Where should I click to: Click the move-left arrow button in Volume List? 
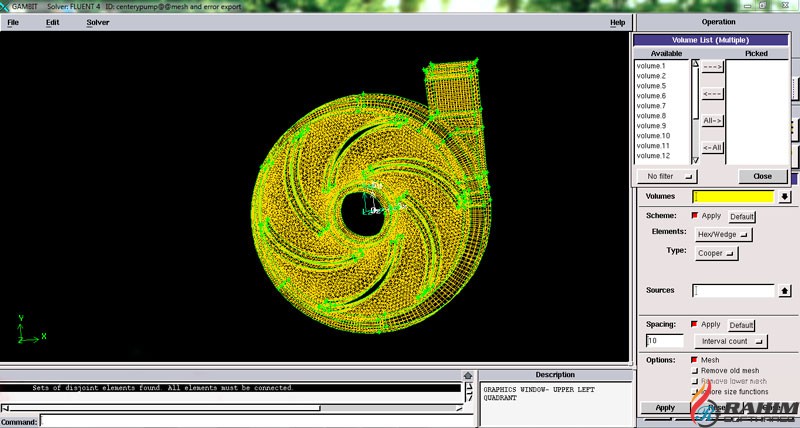coord(712,94)
